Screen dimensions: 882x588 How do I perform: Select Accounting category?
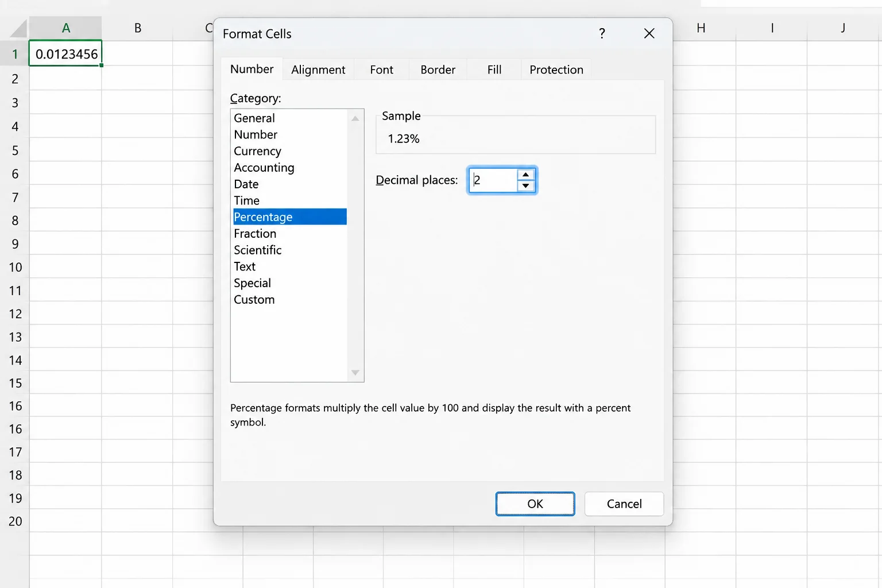click(x=289, y=168)
